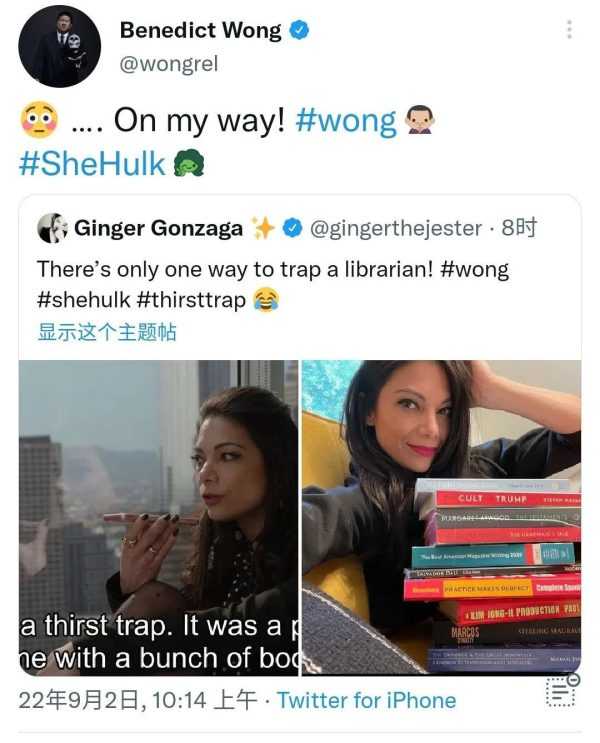This screenshot has height=743, width=600.
Task: Open the Ginger Gonzaga display name
Action: click(158, 228)
